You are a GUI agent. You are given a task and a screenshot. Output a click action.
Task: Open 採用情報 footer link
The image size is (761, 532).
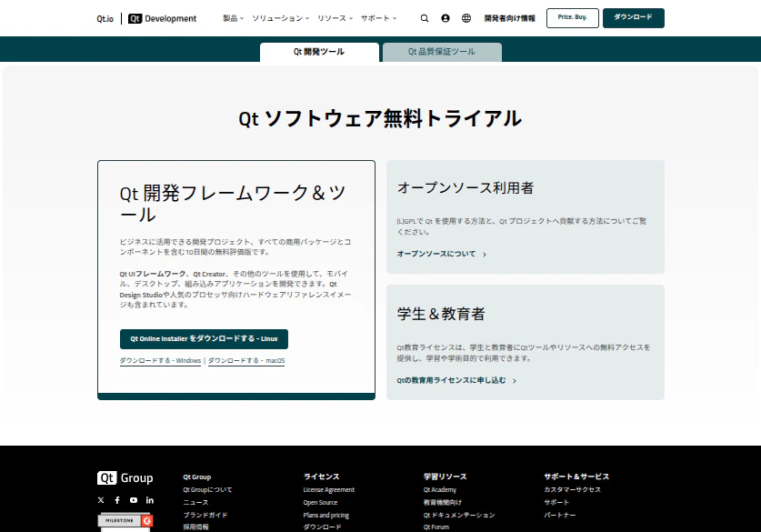click(x=195, y=527)
